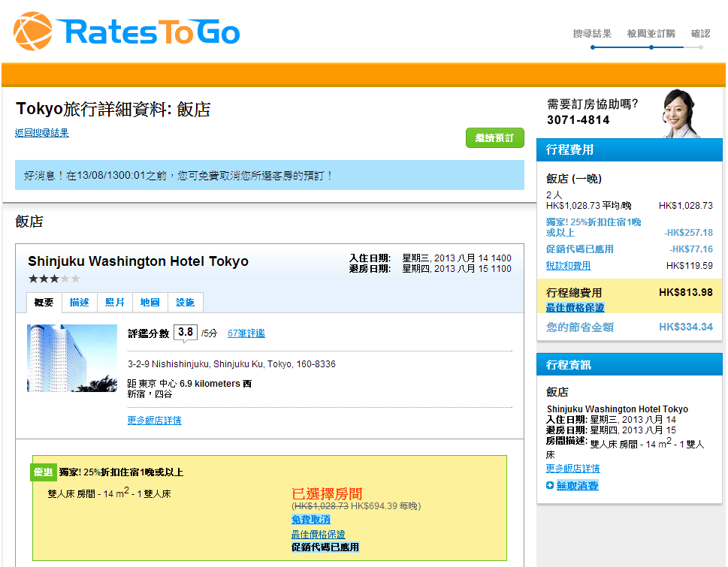Click the RatesToGo globe logo
The width and height of the screenshot is (728, 567).
33,32
